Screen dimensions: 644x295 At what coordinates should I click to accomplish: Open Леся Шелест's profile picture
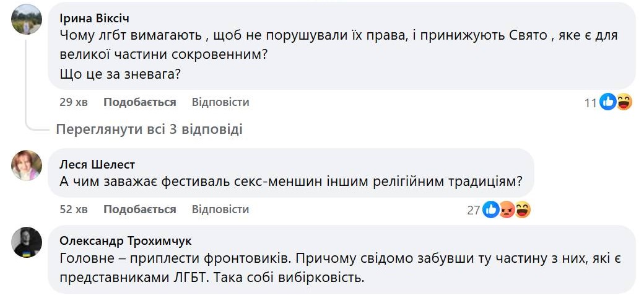click(x=27, y=165)
